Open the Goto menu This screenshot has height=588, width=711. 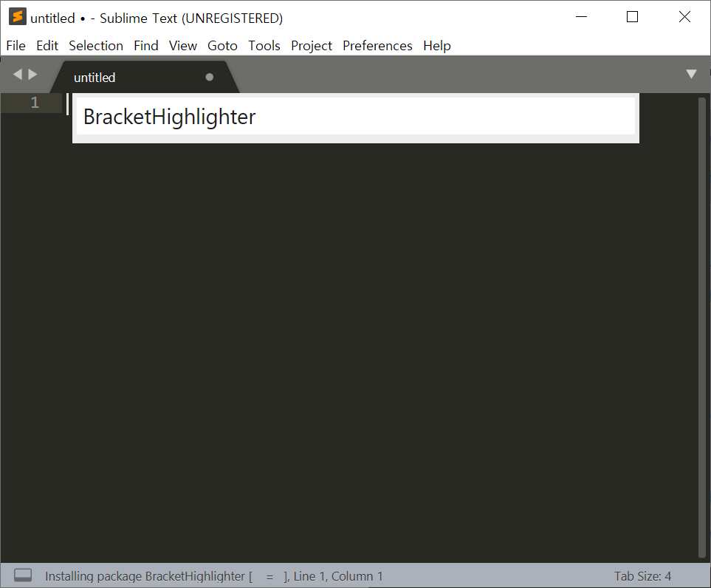coord(222,46)
